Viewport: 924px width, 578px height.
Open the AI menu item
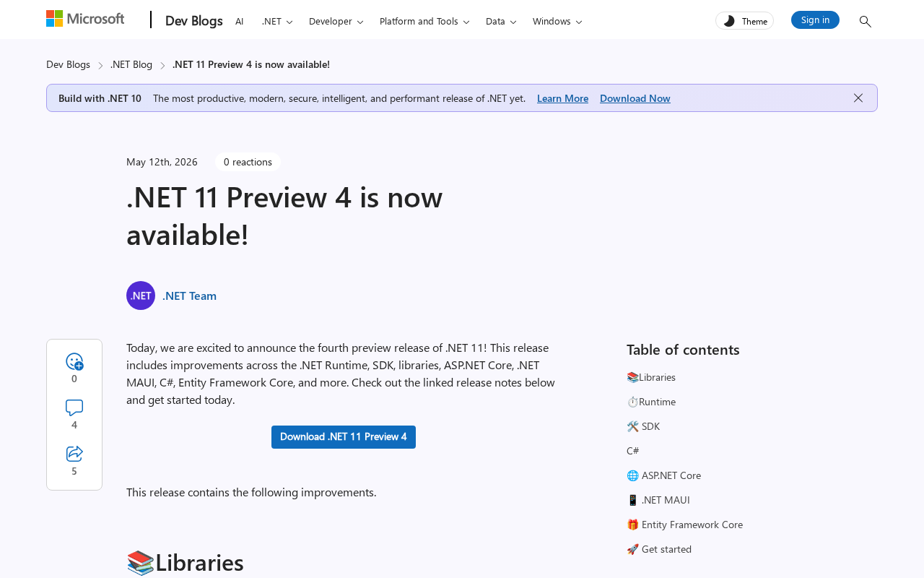pyautogui.click(x=240, y=22)
